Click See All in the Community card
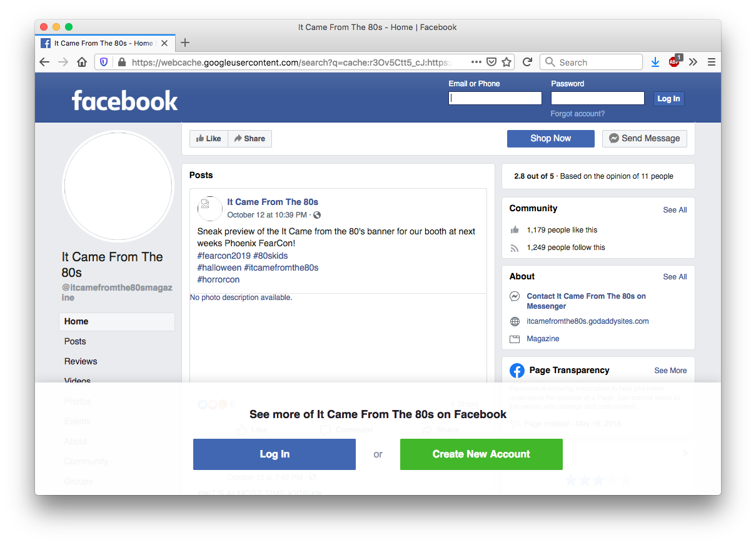 675,210
